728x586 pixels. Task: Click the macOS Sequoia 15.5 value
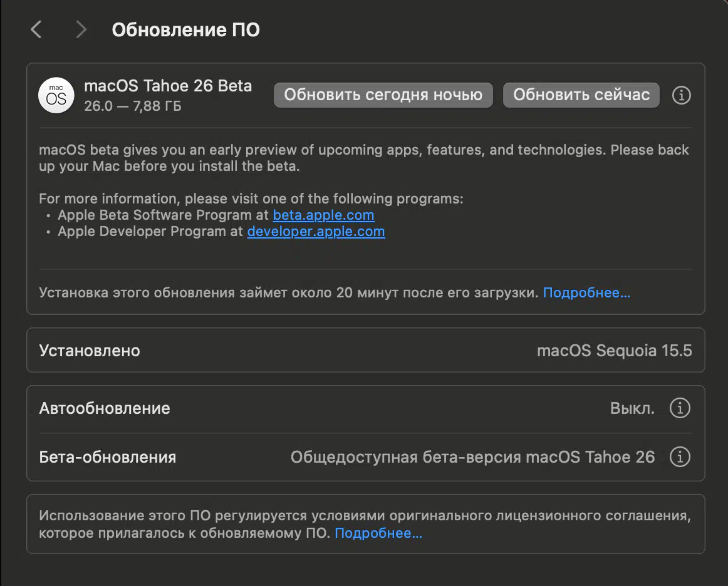[x=614, y=351]
